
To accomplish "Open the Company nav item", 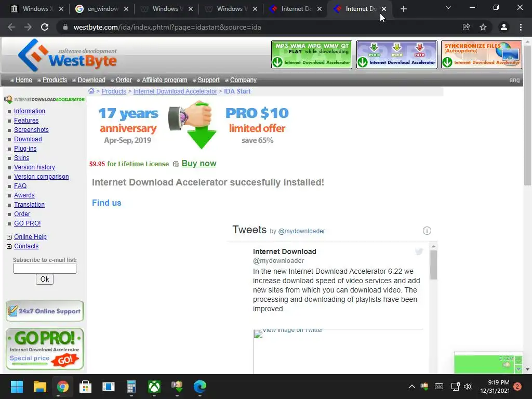I will point(243,80).
